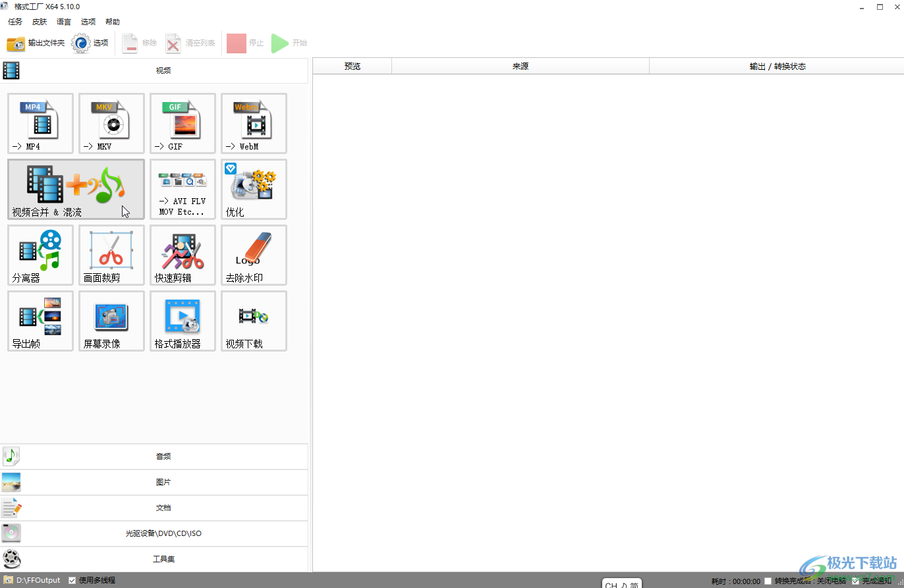This screenshot has width=904, height=588.
Task: Open the 快速剪辑 tool
Action: 183,255
